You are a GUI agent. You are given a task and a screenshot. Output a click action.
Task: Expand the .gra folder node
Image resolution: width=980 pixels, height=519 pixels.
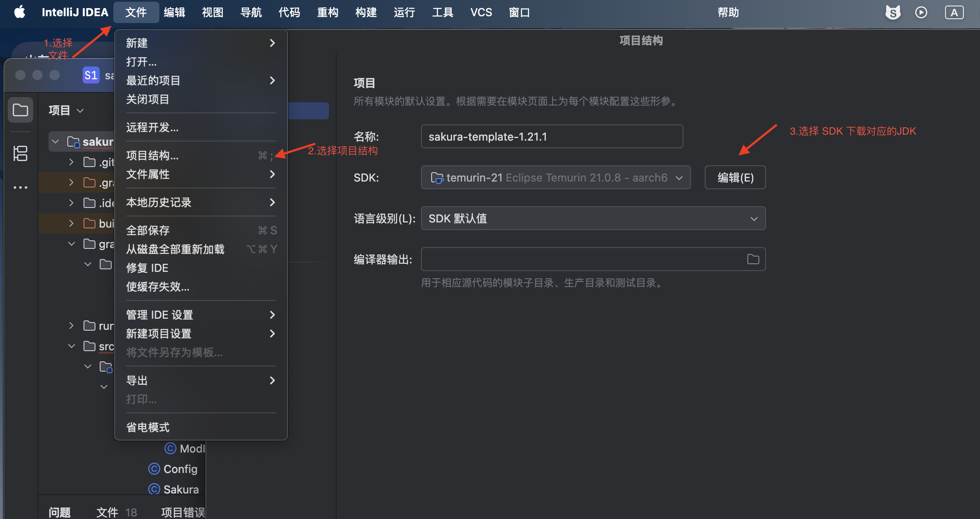click(71, 182)
